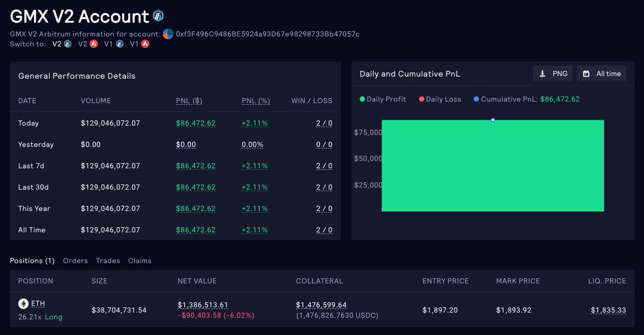
Task: Download the PnL chart as PNG
Action: coord(553,74)
